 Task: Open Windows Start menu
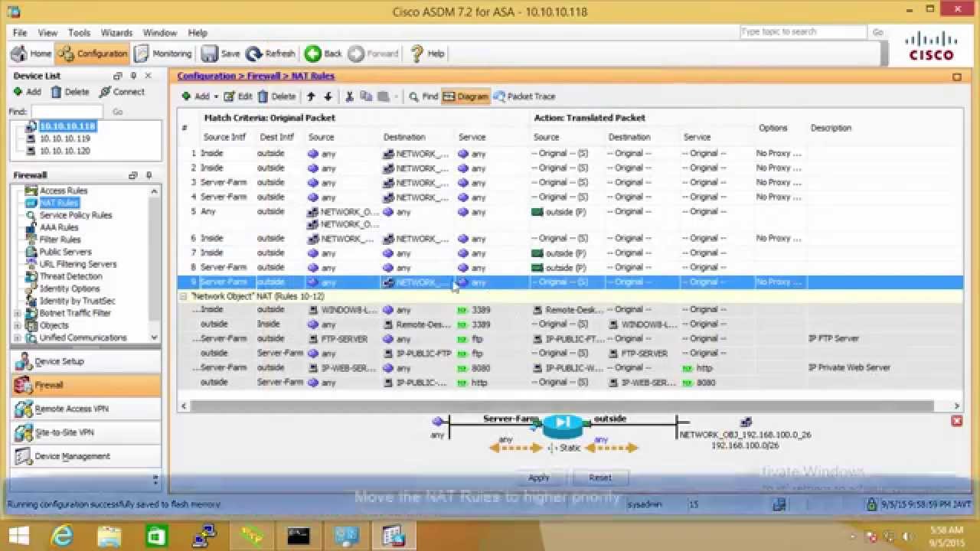click(x=18, y=536)
